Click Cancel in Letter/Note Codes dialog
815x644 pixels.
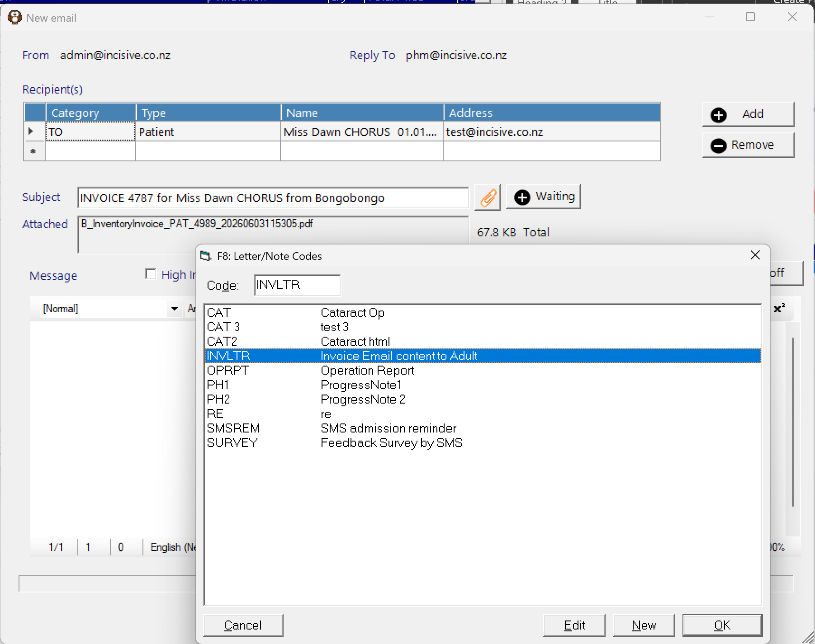[x=243, y=625]
